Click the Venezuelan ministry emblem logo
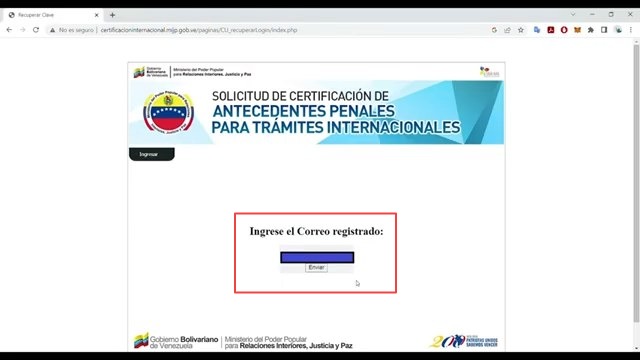This screenshot has height=360, width=640. (x=168, y=113)
